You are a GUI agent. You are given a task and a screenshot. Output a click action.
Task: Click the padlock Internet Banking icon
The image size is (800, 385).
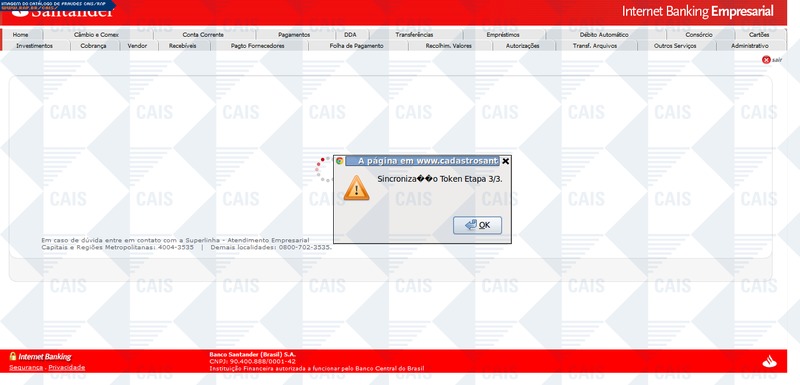(13, 356)
